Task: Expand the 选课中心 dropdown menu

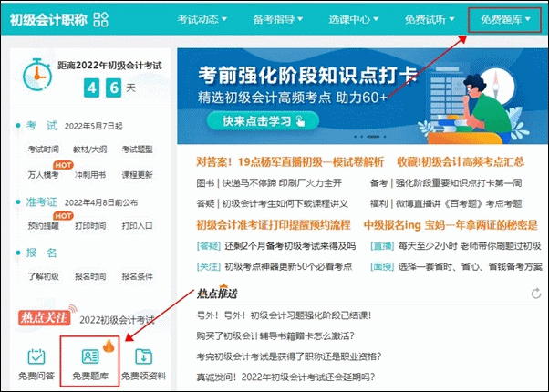Action: click(353, 19)
